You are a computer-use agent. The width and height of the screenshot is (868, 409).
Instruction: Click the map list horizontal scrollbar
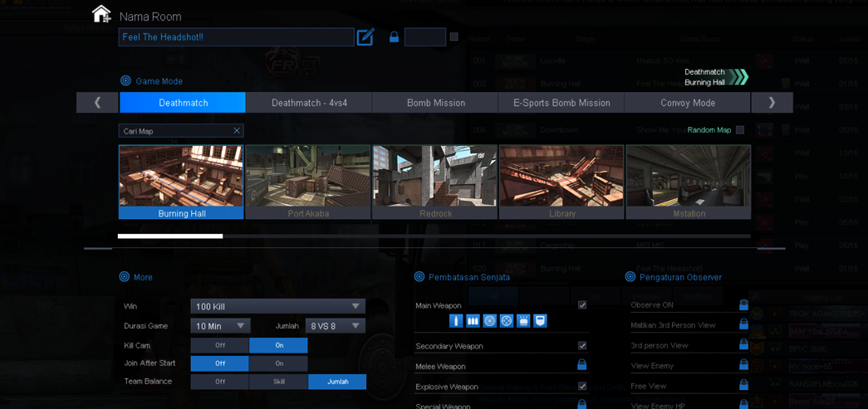click(434, 236)
